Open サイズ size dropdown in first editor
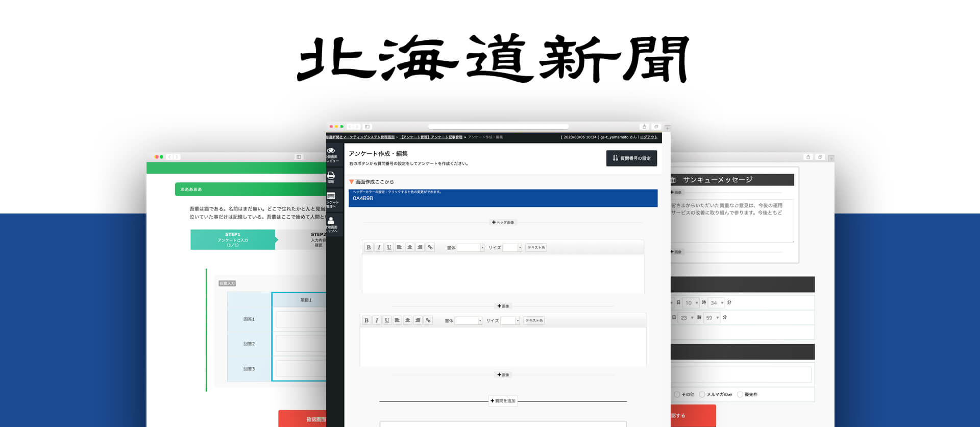 tap(512, 248)
